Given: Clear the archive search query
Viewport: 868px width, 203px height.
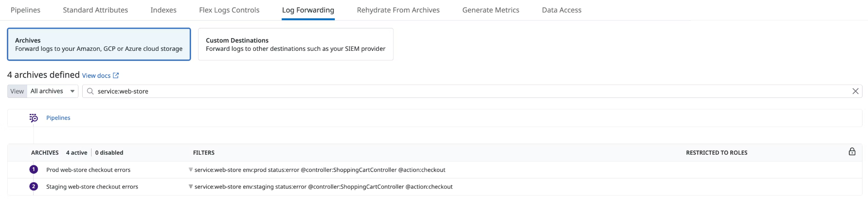Looking at the screenshot, I should click(855, 91).
